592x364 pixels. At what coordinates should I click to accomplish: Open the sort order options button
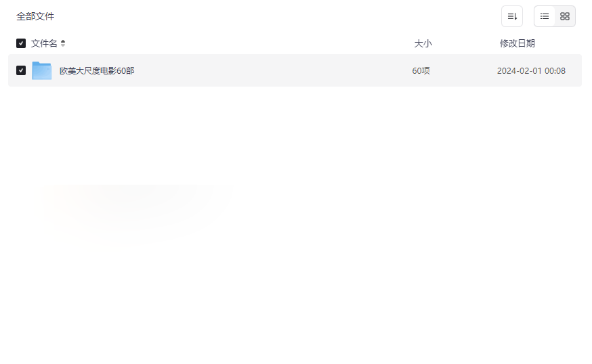pyautogui.click(x=511, y=16)
